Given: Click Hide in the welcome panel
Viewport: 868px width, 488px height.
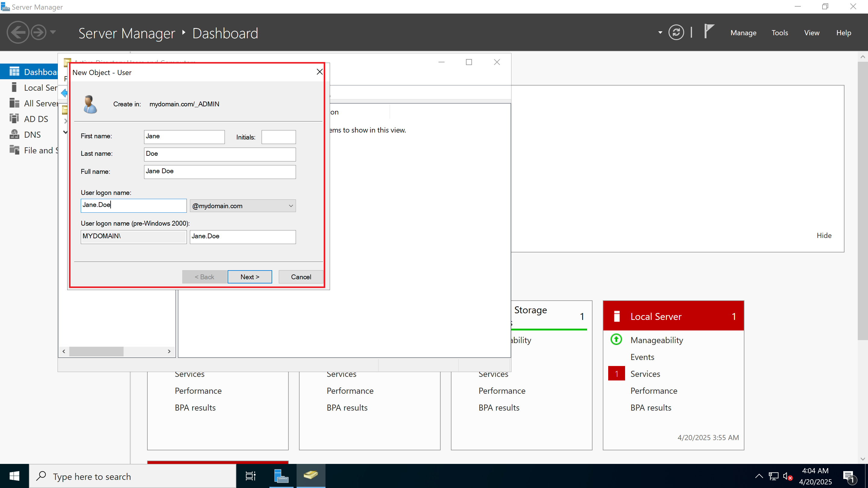Looking at the screenshot, I should (x=824, y=235).
